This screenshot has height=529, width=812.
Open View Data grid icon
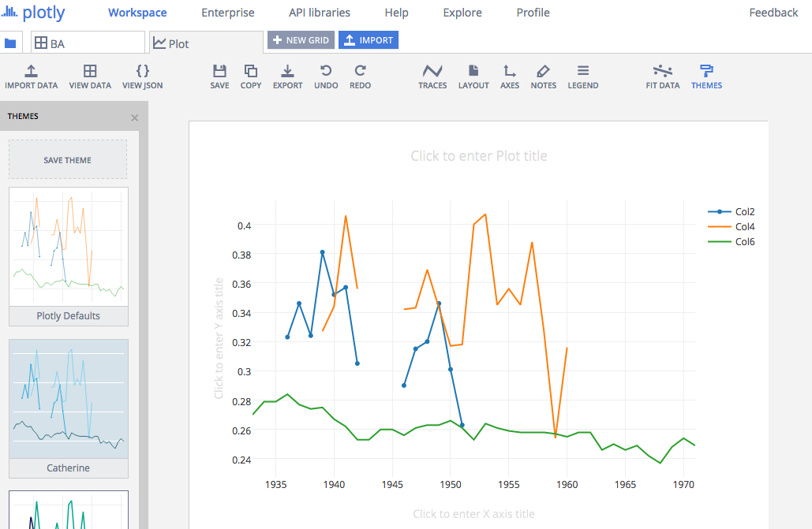pyautogui.click(x=90, y=71)
